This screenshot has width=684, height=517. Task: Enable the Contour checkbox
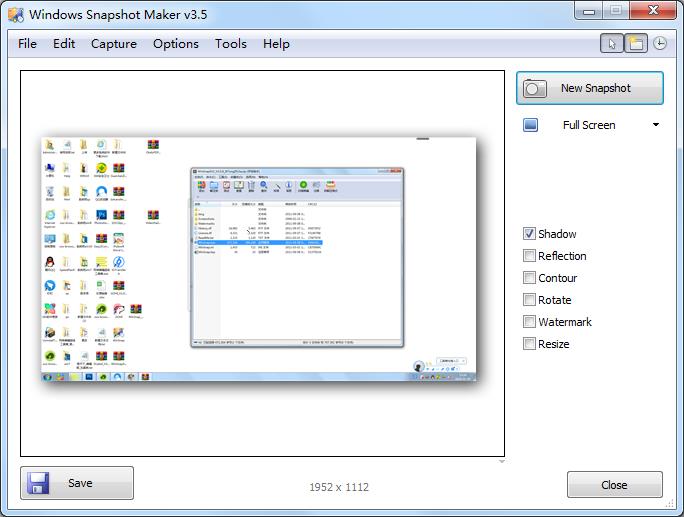(529, 277)
